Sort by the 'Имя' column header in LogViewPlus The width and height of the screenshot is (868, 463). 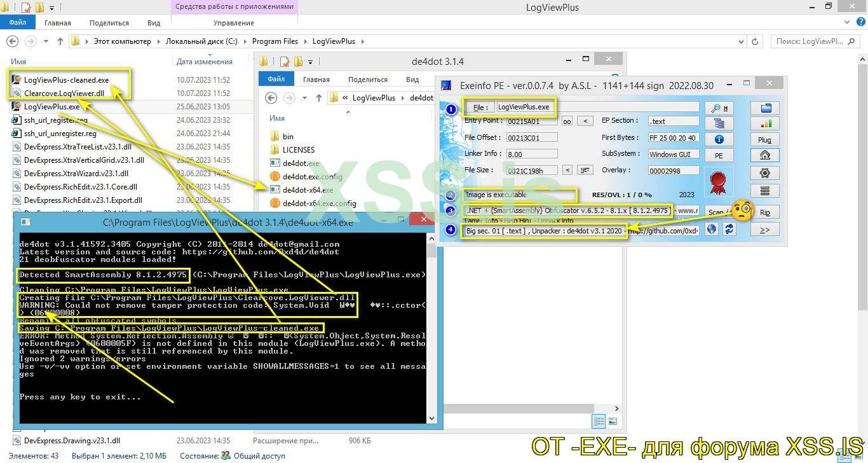pyautogui.click(x=18, y=62)
